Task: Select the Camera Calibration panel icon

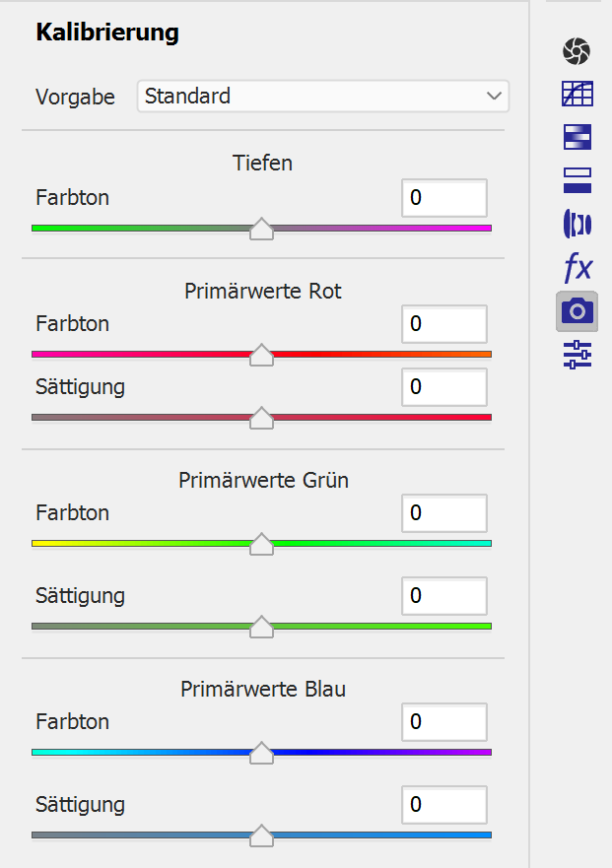Action: pos(577,311)
